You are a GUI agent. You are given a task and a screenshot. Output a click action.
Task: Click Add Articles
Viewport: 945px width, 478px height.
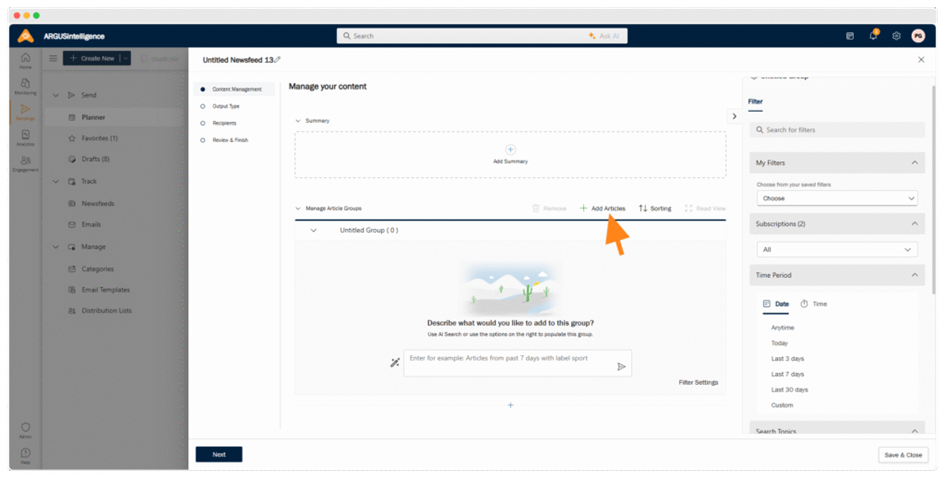click(x=602, y=208)
